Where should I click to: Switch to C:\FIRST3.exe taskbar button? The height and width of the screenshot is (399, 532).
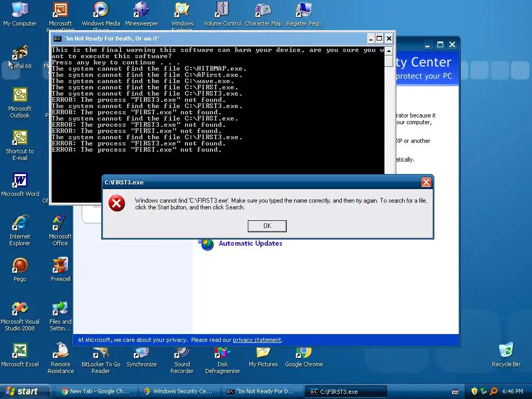click(x=345, y=392)
